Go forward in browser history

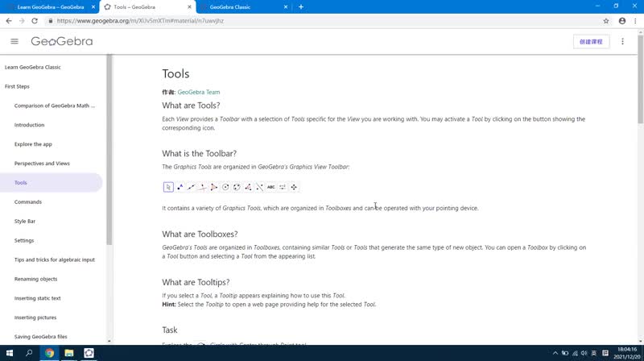(x=22, y=21)
